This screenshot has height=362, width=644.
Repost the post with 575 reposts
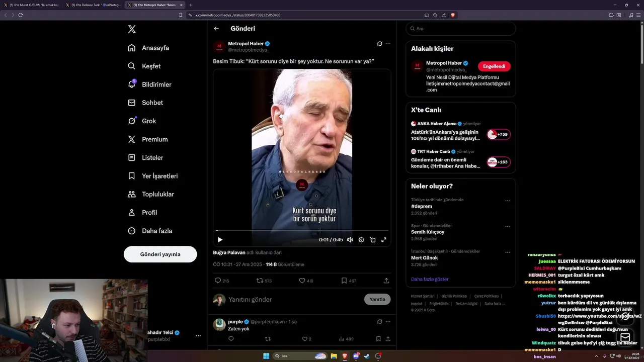[x=264, y=281]
